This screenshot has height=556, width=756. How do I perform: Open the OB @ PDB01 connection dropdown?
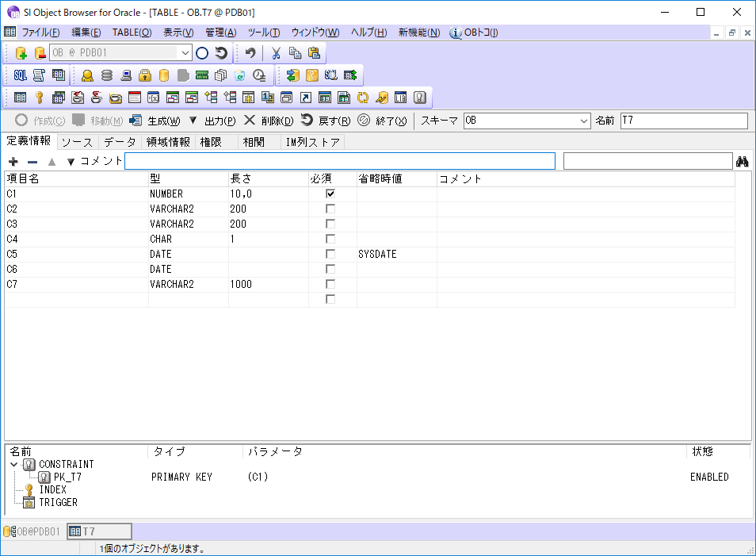click(x=186, y=53)
